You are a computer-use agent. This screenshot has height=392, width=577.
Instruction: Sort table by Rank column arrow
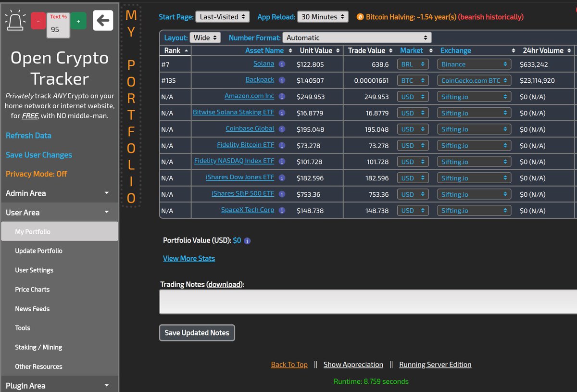(x=186, y=51)
